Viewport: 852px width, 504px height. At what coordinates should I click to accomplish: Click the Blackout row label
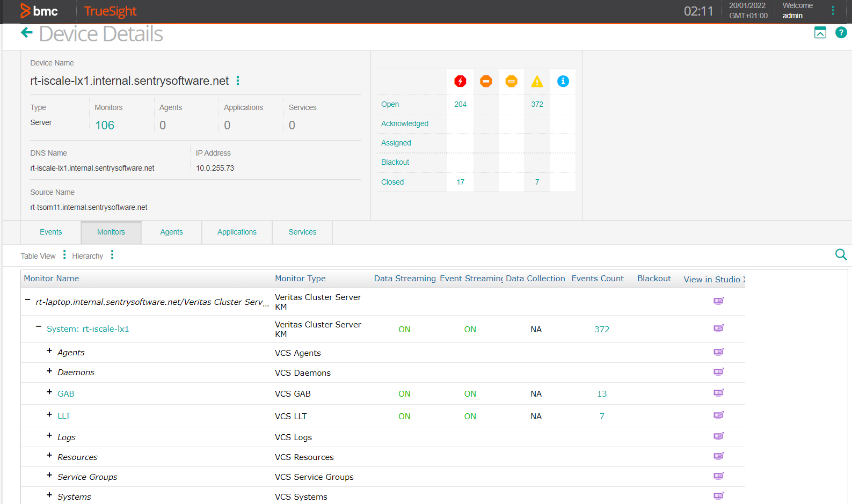coord(395,162)
